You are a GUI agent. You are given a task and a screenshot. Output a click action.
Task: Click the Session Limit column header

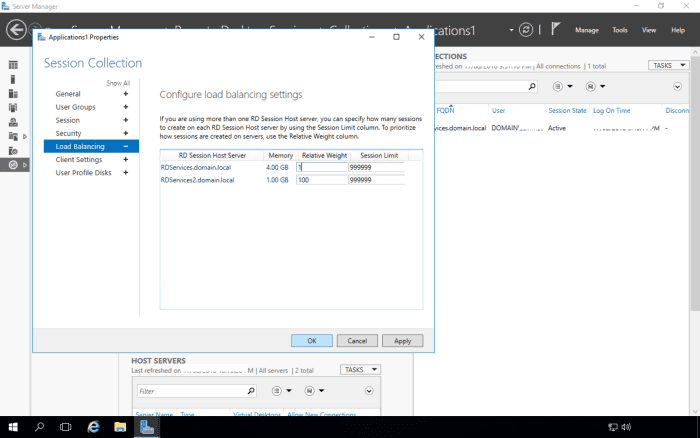(x=379, y=155)
